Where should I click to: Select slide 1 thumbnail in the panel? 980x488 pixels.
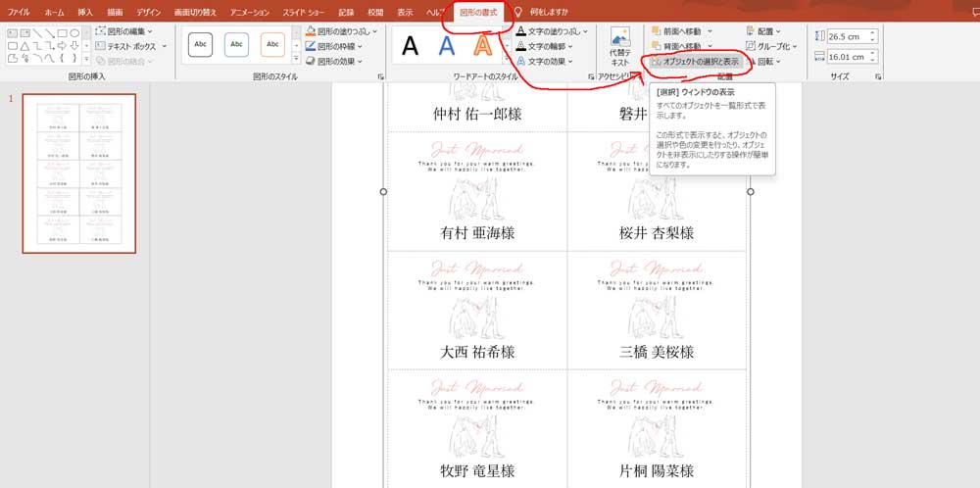pyautogui.click(x=79, y=173)
